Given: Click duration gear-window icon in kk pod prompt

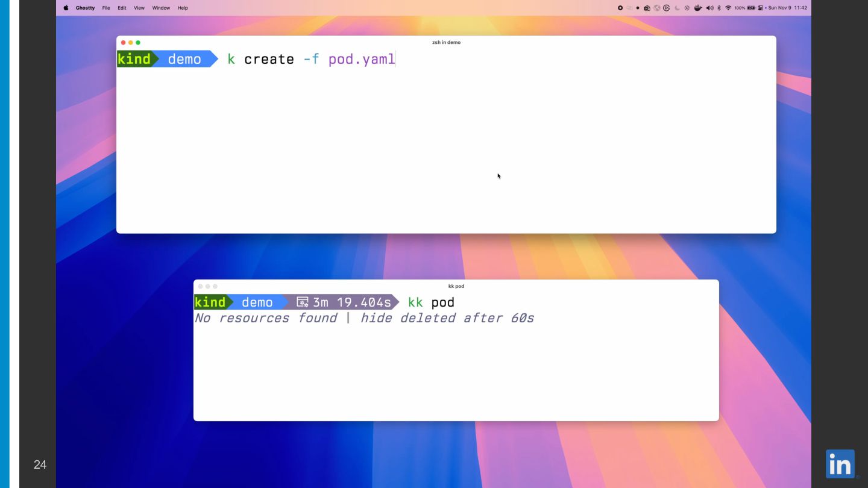Looking at the screenshot, I should [303, 302].
